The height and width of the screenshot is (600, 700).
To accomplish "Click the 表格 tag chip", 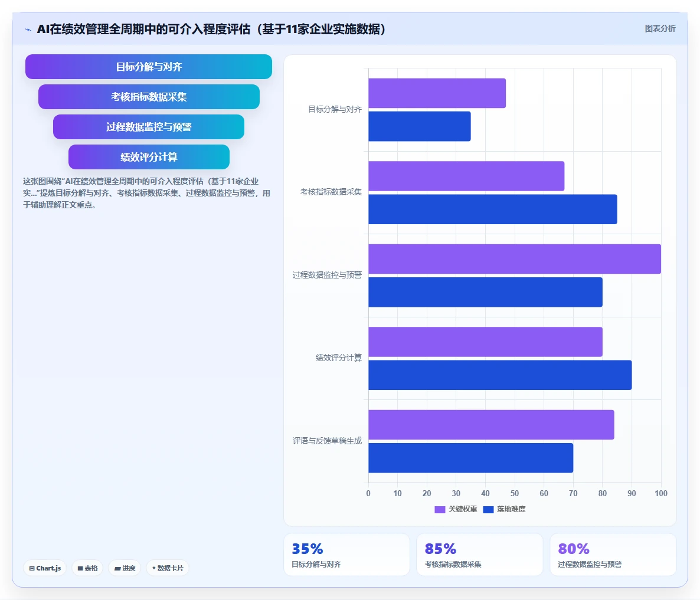I will (87, 568).
